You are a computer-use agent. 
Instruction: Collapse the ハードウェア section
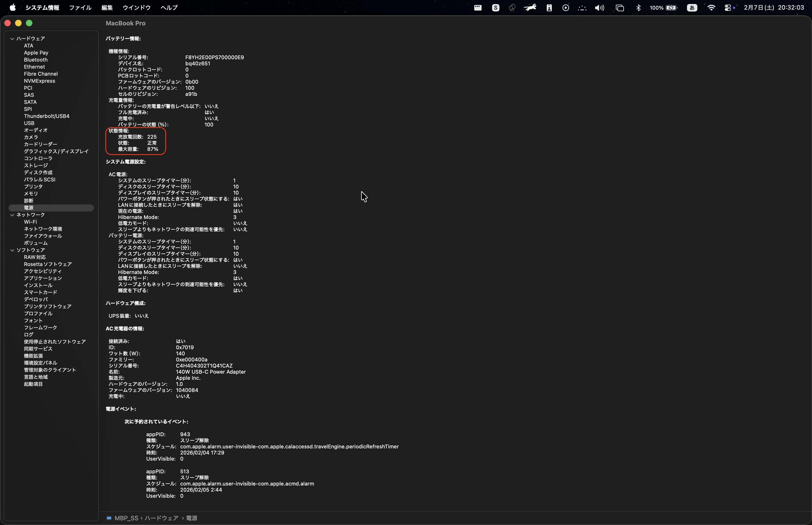click(12, 39)
